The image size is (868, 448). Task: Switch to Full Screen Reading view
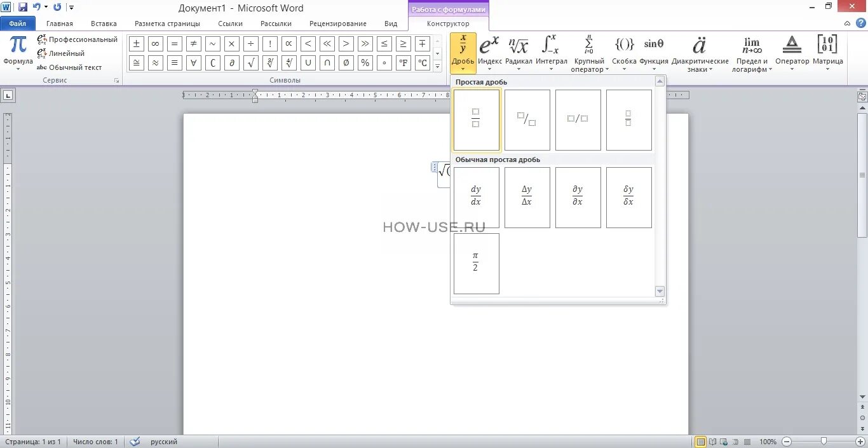(712, 441)
